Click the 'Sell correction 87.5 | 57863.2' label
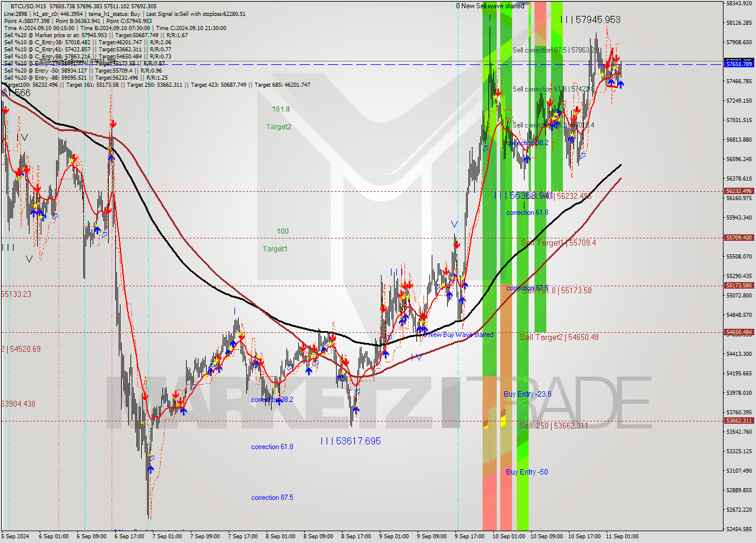This screenshot has height=543, width=756. (x=553, y=50)
